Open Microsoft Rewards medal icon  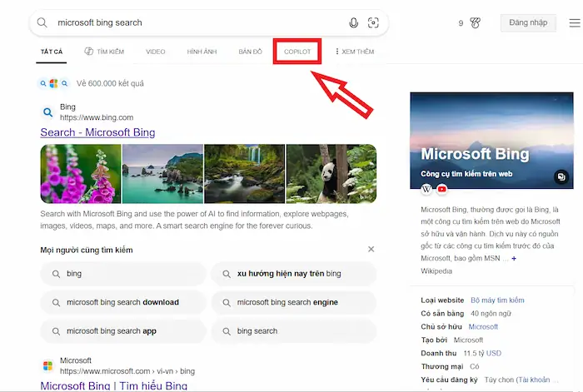click(476, 23)
